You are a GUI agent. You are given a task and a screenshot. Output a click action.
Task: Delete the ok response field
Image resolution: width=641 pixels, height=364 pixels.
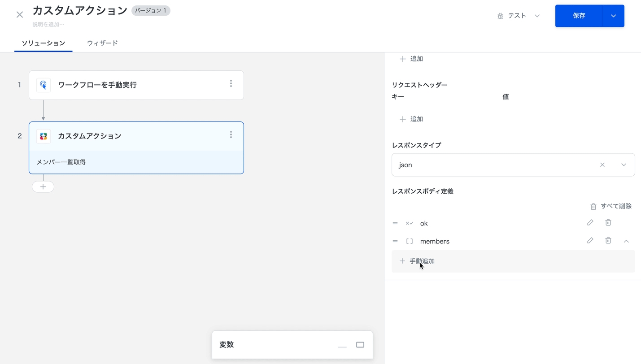click(x=608, y=223)
